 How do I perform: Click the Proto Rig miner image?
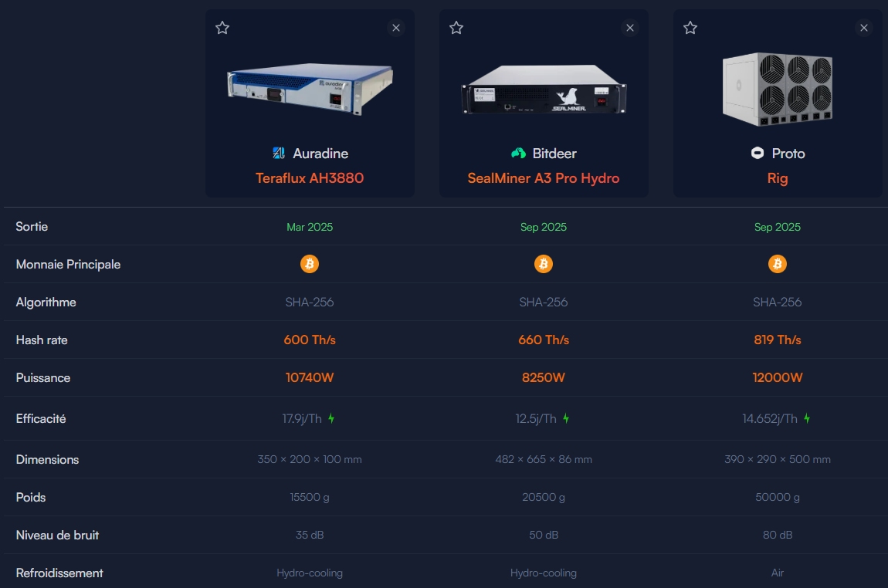pyautogui.click(x=778, y=90)
